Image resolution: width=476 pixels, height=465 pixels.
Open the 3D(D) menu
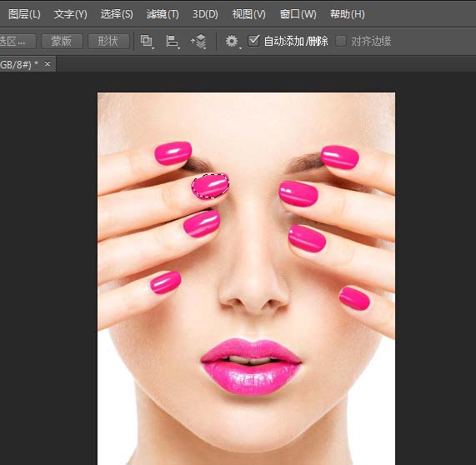click(205, 14)
